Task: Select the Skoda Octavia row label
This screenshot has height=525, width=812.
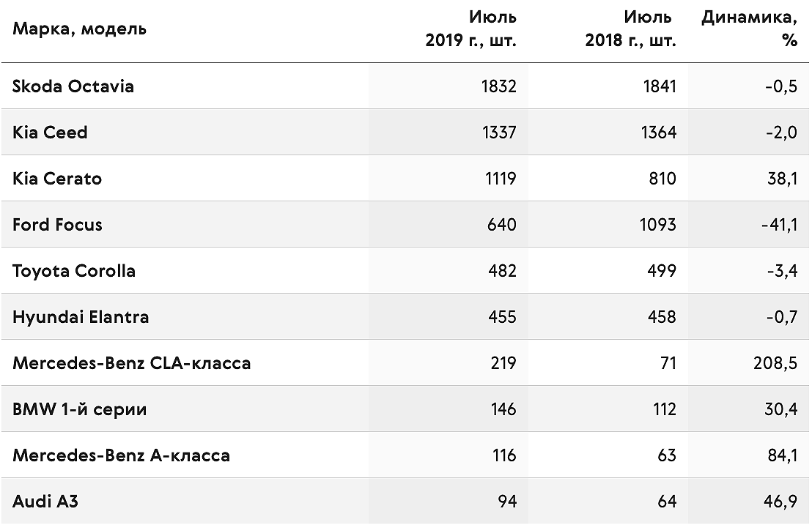Action: click(x=73, y=86)
